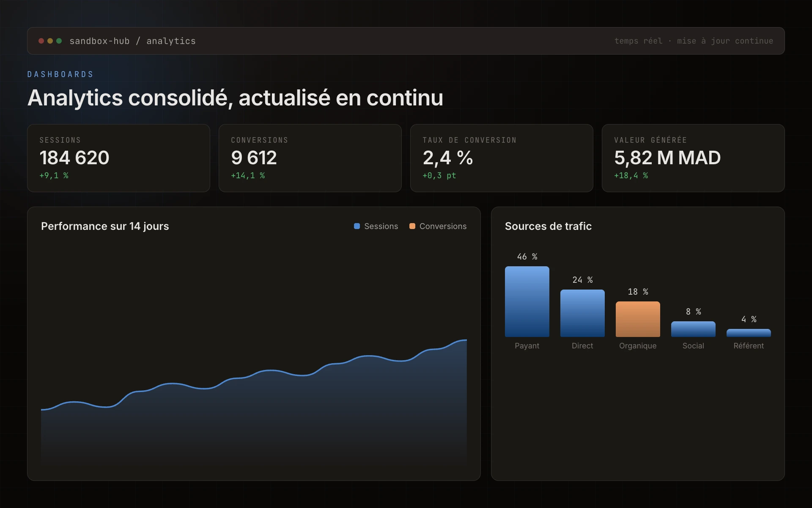Viewport: 812px width, 508px height.
Task: Click the 8 % value label
Action: pyautogui.click(x=693, y=312)
